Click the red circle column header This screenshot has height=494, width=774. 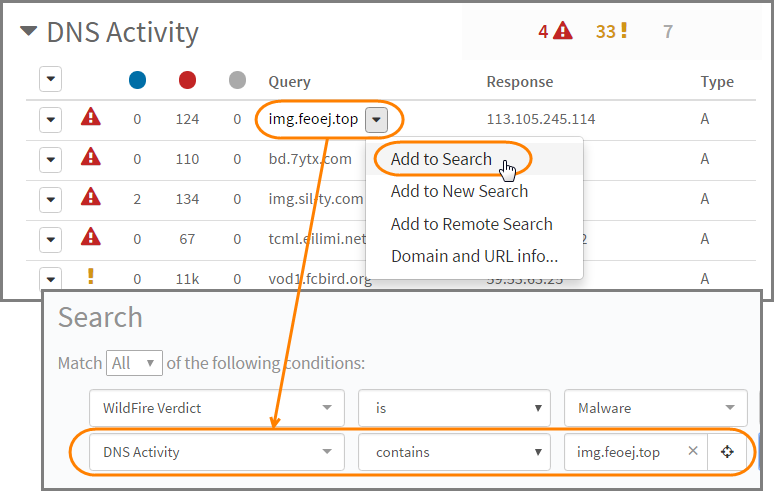tap(187, 81)
